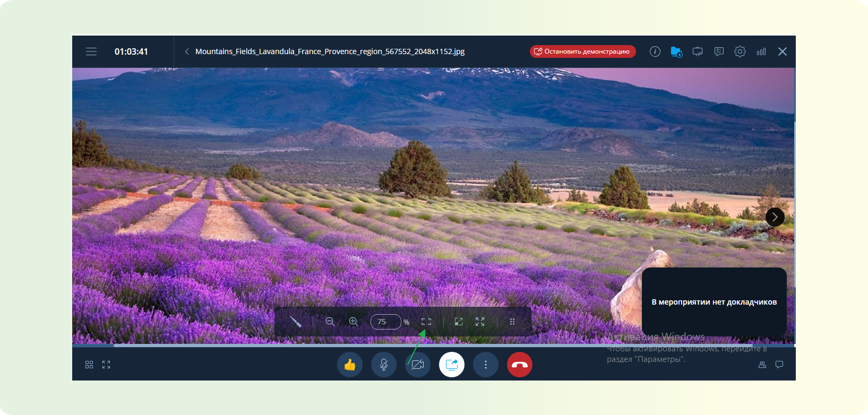Toggle the disabled camera button
The height and width of the screenshot is (415, 868).
[x=418, y=365]
